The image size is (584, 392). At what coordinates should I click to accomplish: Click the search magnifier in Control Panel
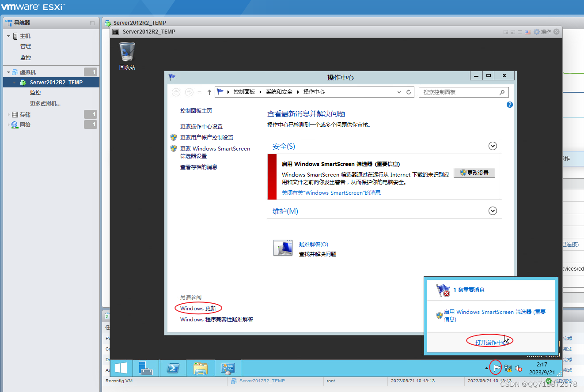502,92
